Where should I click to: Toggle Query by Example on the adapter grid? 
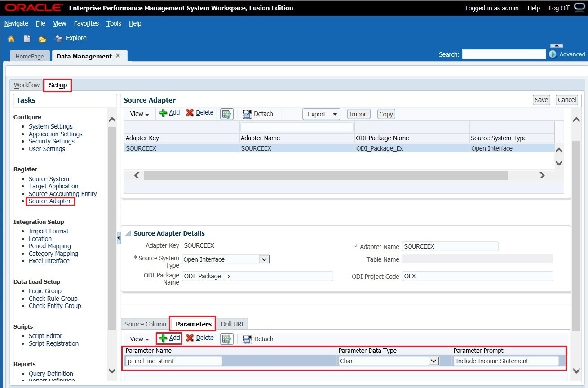coord(226,114)
